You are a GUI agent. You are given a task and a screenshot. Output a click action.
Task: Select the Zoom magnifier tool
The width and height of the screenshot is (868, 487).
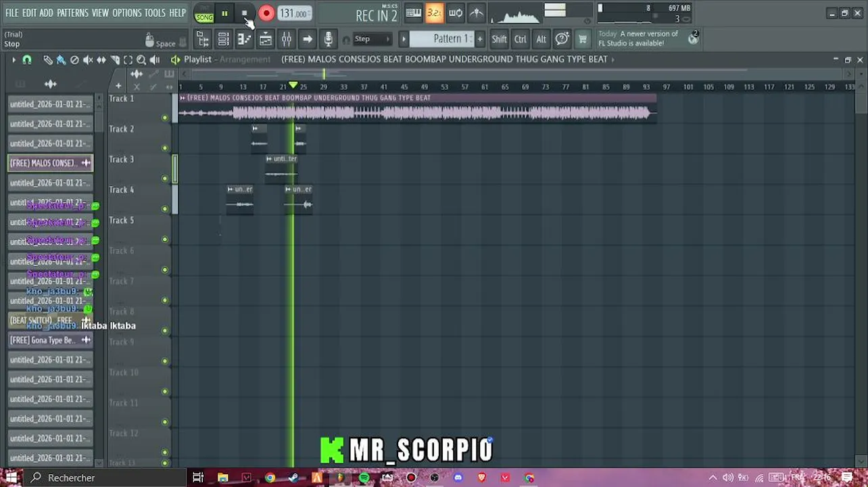point(141,60)
